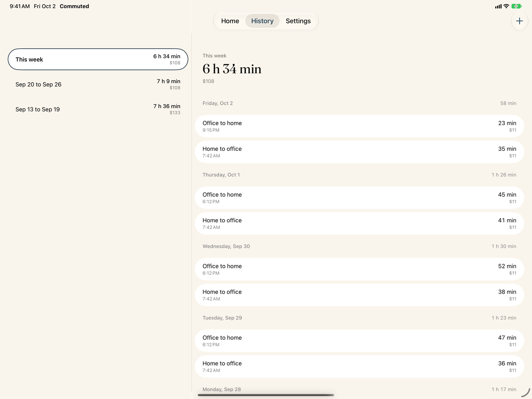Open the Sep 13 to Sep 19 week

98,109
